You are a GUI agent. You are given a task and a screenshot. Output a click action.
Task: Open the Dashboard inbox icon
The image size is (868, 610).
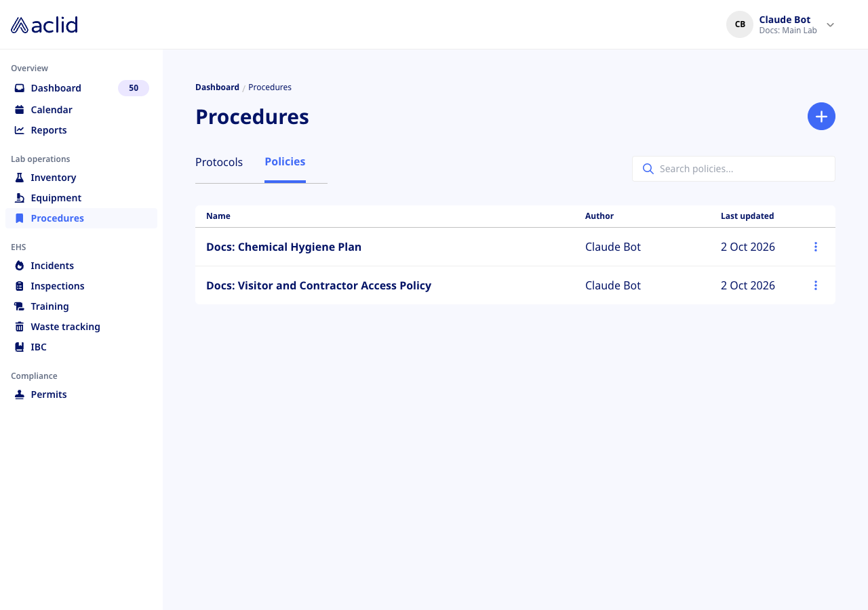point(20,88)
